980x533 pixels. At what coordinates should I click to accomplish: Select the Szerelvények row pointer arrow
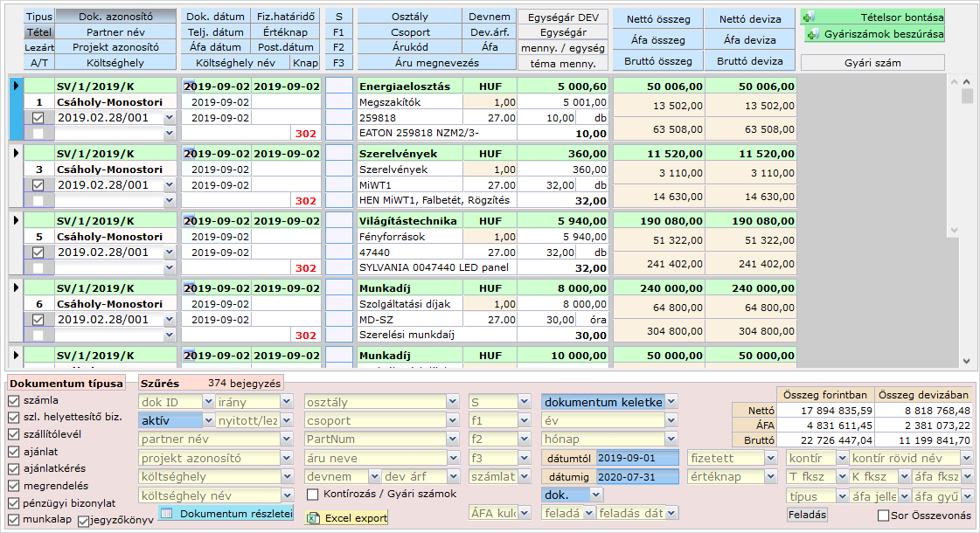[x=16, y=153]
